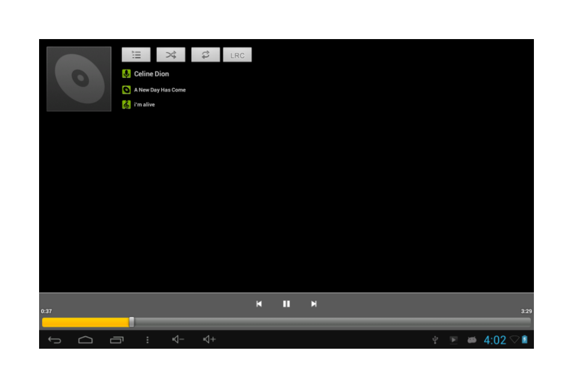
Task: Tap the Android home button
Action: (85, 340)
